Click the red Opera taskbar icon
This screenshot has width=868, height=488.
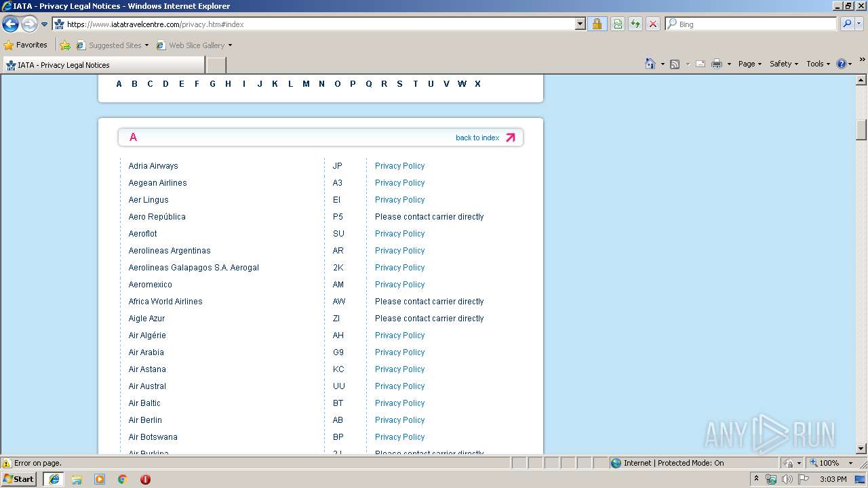[145, 479]
